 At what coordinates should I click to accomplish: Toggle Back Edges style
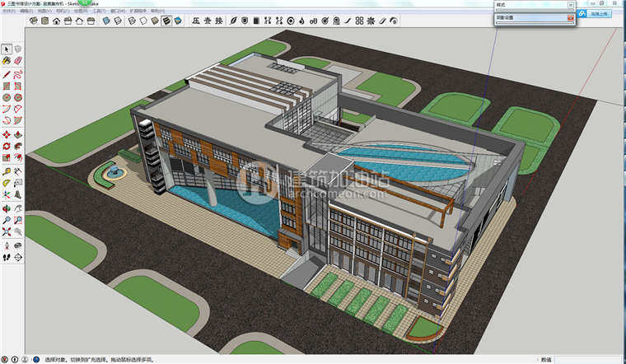tap(118, 21)
